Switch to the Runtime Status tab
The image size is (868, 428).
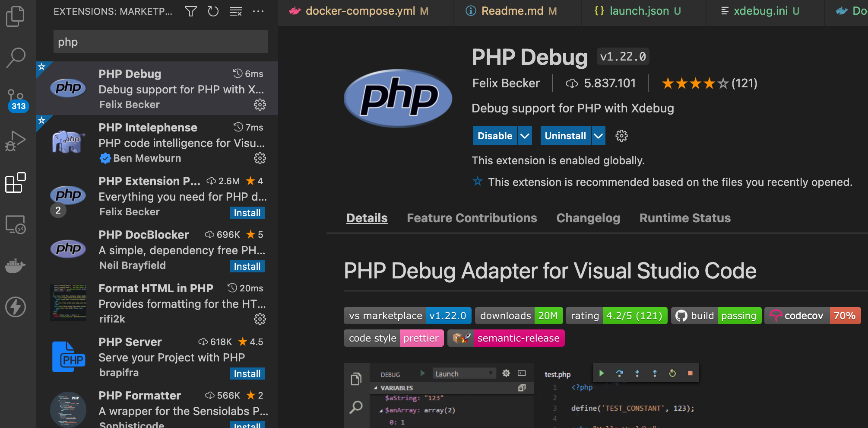click(x=685, y=218)
